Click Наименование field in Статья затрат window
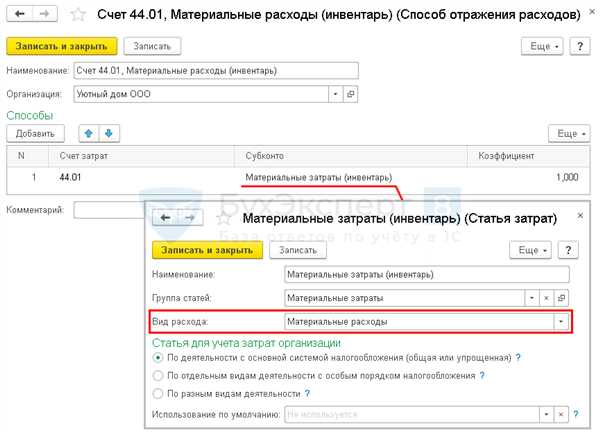 point(427,275)
